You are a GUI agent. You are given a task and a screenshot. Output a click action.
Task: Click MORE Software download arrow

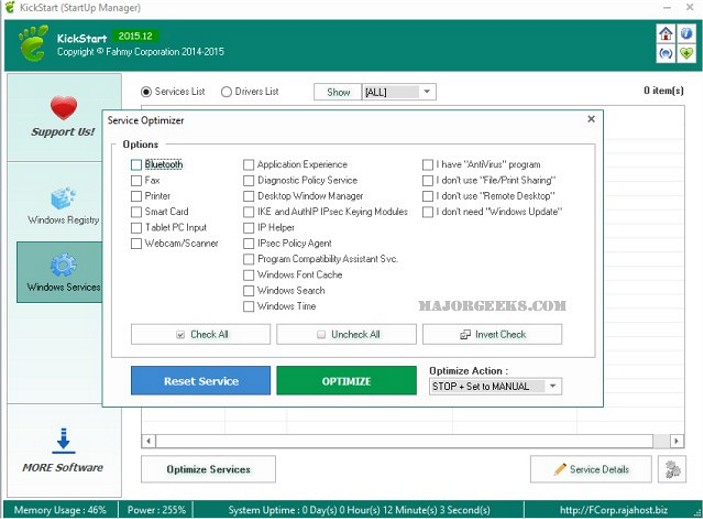click(63, 440)
